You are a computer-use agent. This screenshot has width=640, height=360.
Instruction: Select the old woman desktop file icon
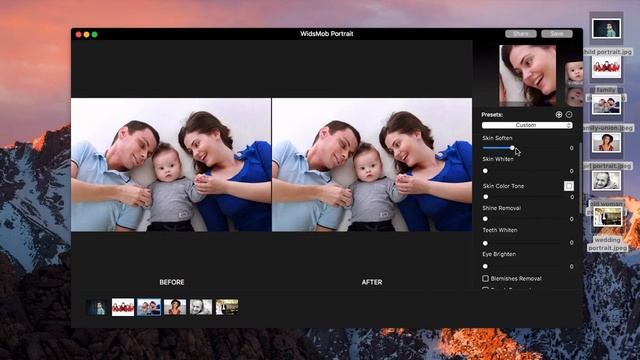pos(607,180)
